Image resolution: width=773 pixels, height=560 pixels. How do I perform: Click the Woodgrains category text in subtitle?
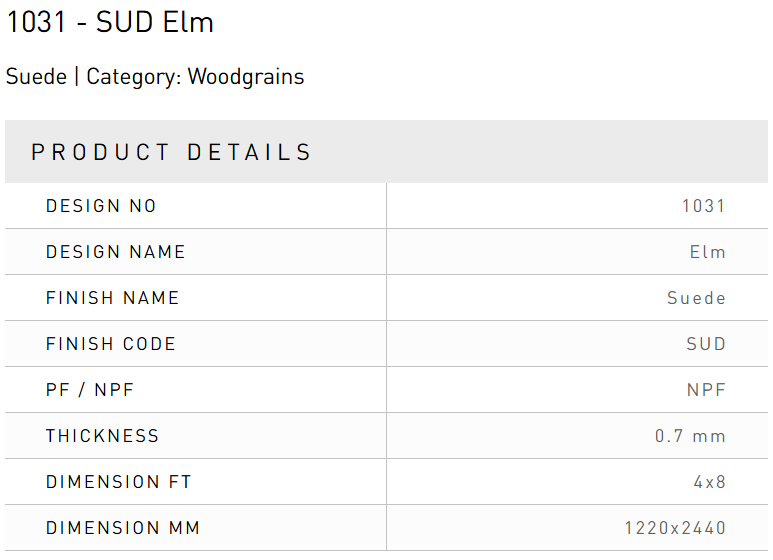click(245, 77)
